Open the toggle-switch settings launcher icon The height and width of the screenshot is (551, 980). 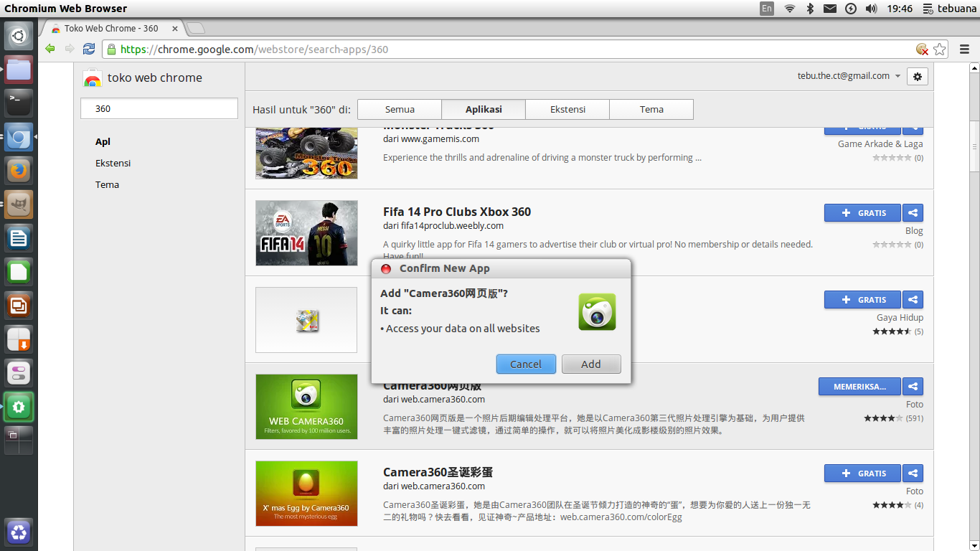pyautogui.click(x=19, y=373)
